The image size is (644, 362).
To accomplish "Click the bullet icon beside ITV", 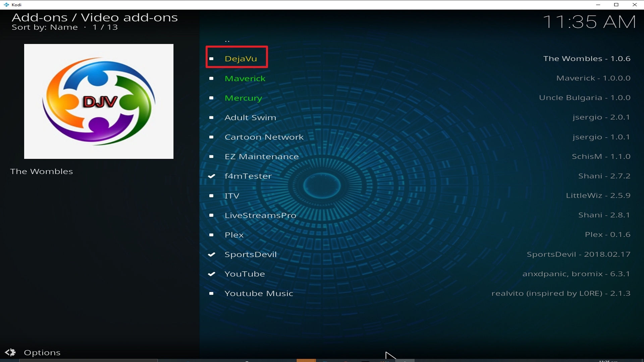I will 211,196.
